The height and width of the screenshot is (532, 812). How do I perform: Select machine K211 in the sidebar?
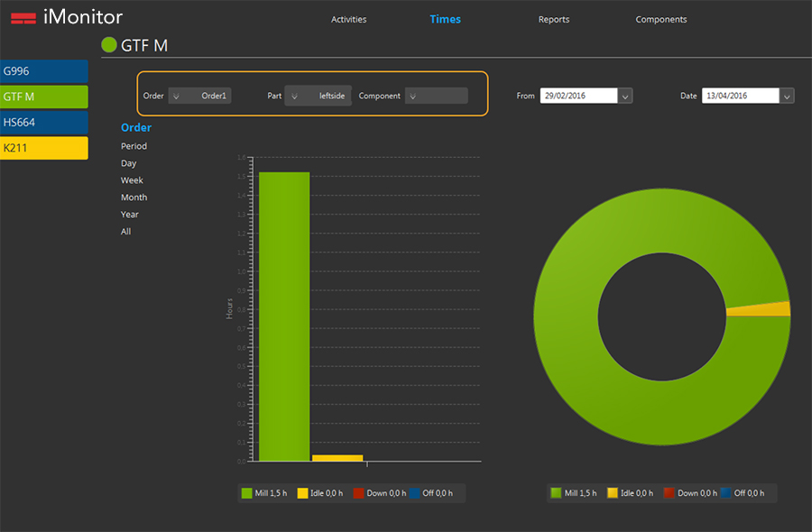point(43,148)
